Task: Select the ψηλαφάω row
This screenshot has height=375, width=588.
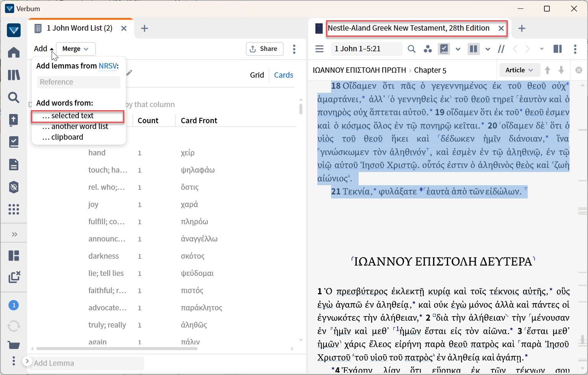Action: (x=198, y=170)
